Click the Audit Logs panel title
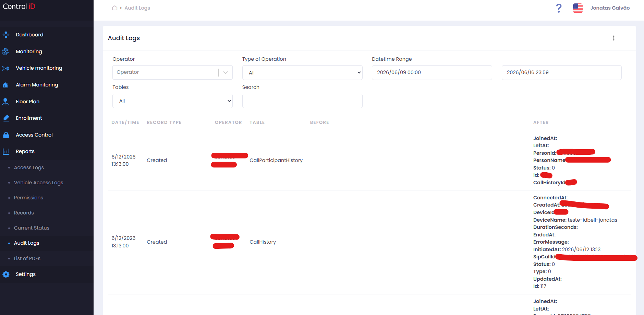 [124, 38]
